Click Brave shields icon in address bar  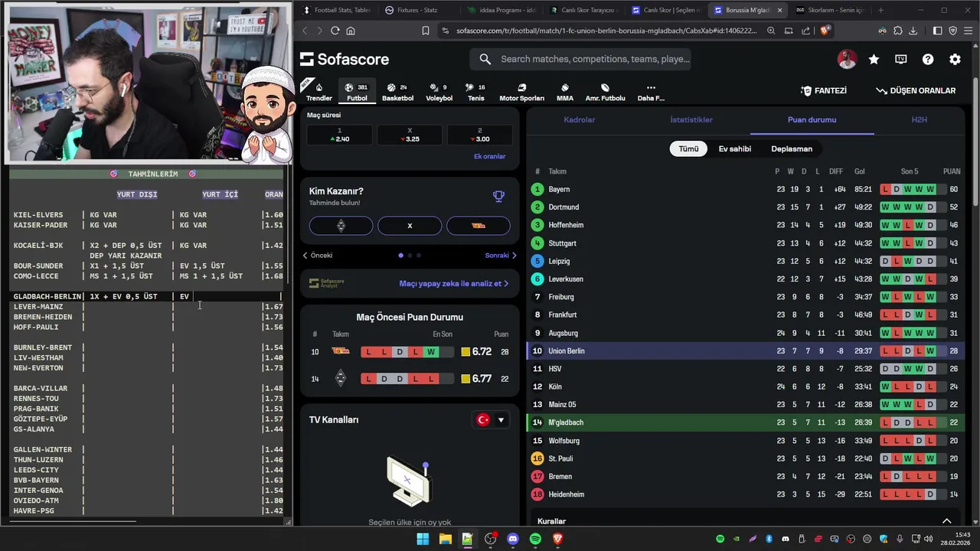click(x=825, y=31)
